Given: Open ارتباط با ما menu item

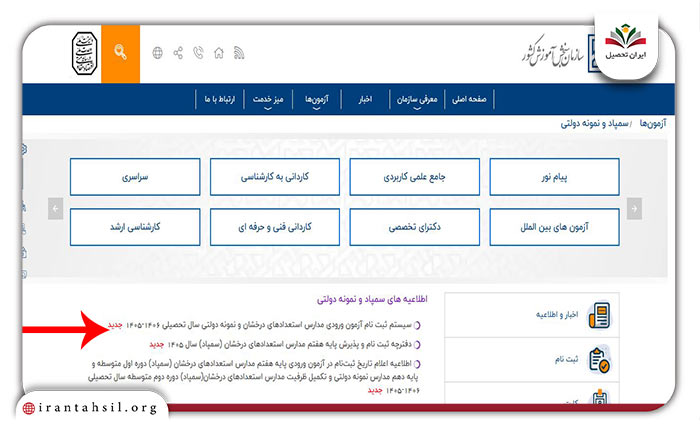Looking at the screenshot, I should point(220,99).
